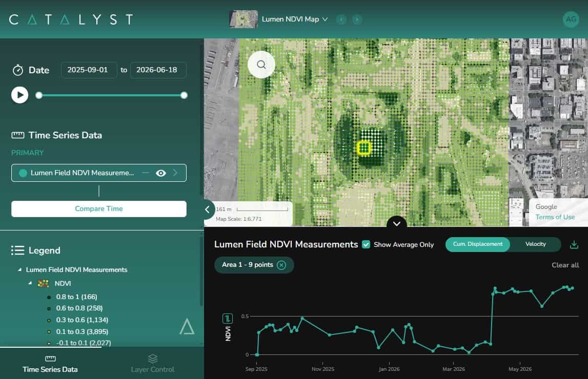588x379 pixels.
Task: Go to previous map with left arrow
Action: coord(341,19)
